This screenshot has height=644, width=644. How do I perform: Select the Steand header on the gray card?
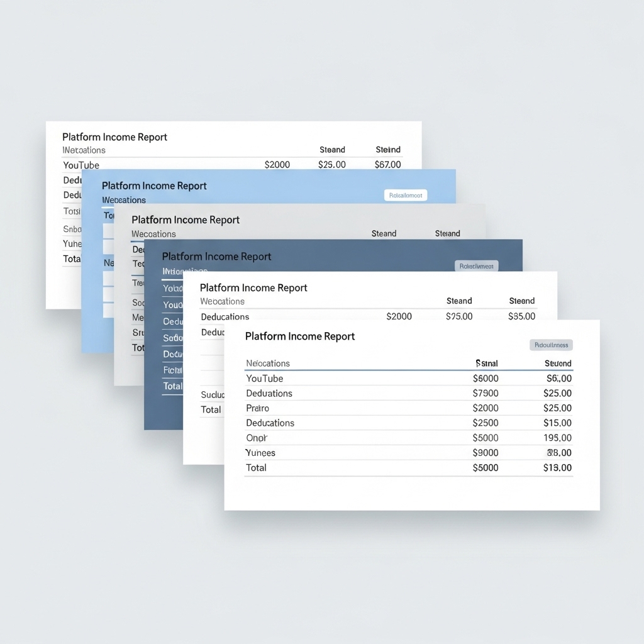click(384, 233)
